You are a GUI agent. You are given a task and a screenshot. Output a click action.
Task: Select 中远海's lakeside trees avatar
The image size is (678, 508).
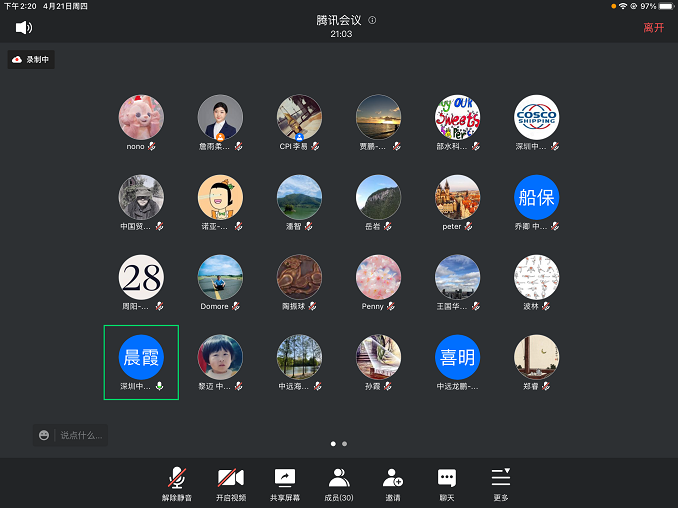[299, 357]
